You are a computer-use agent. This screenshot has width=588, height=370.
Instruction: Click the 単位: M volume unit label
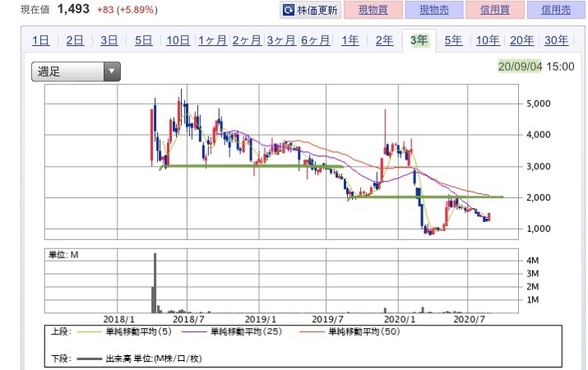(63, 255)
